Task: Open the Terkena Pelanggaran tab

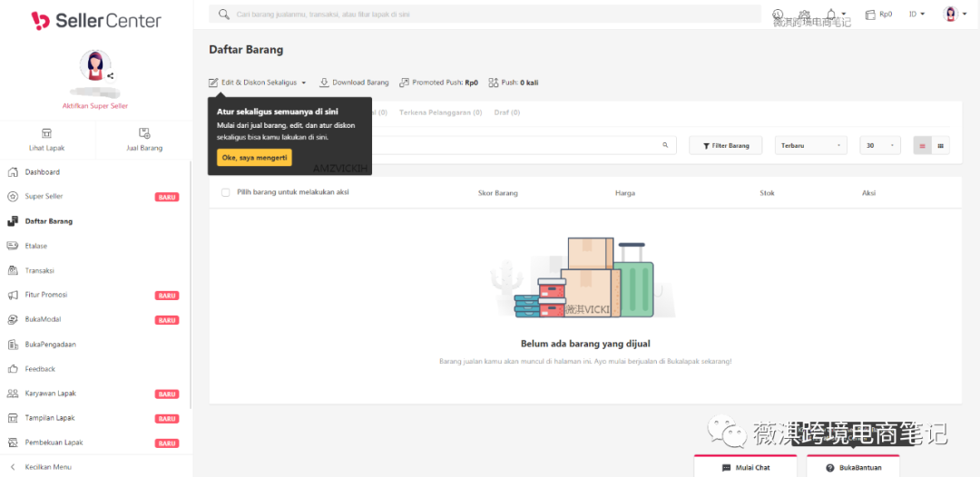Action: coord(441,113)
